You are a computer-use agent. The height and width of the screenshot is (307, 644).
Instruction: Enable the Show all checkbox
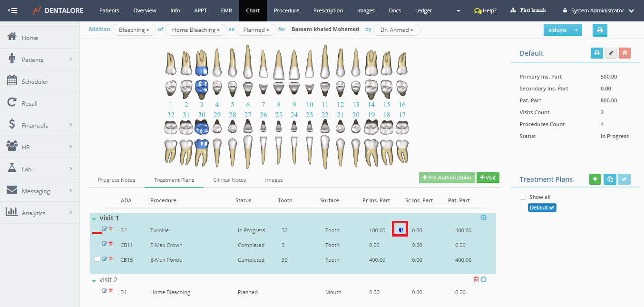click(x=523, y=197)
